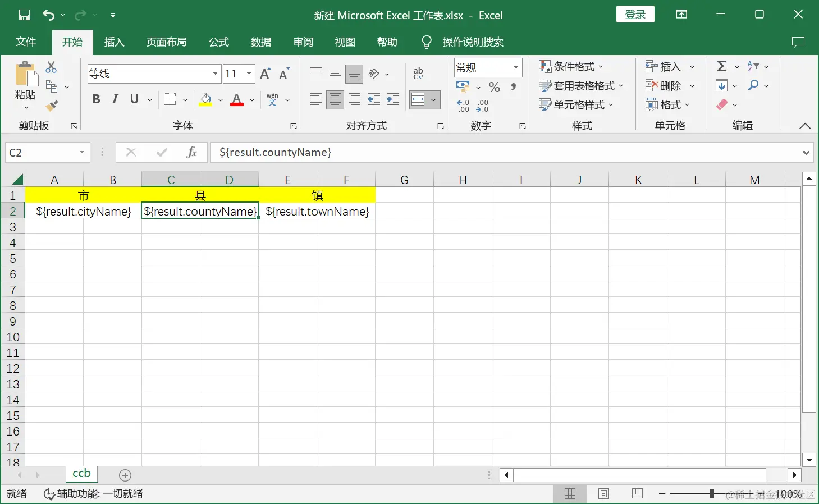819x504 pixels.
Task: Apply percent style
Action: (494, 87)
